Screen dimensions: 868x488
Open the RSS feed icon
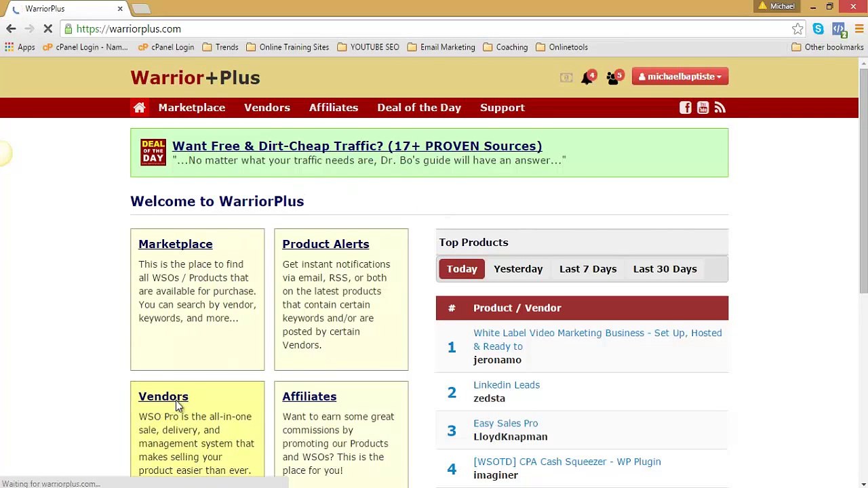720,108
